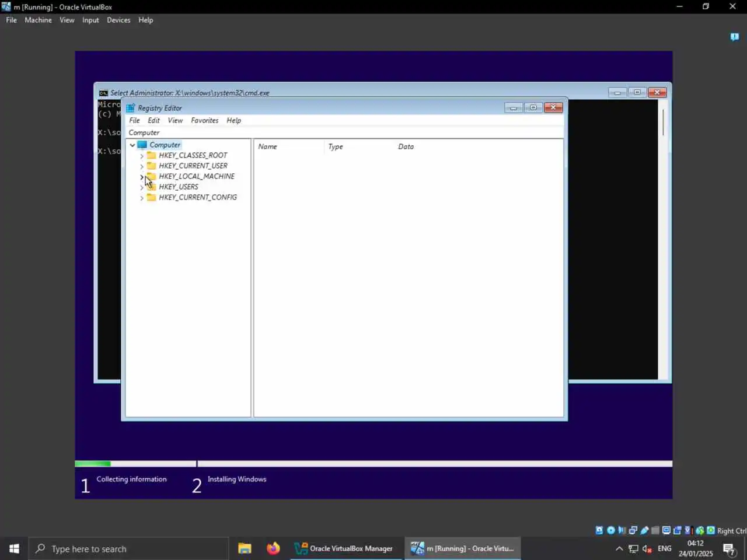Click the VirtualBox optical disk indicator icon

pos(611,530)
